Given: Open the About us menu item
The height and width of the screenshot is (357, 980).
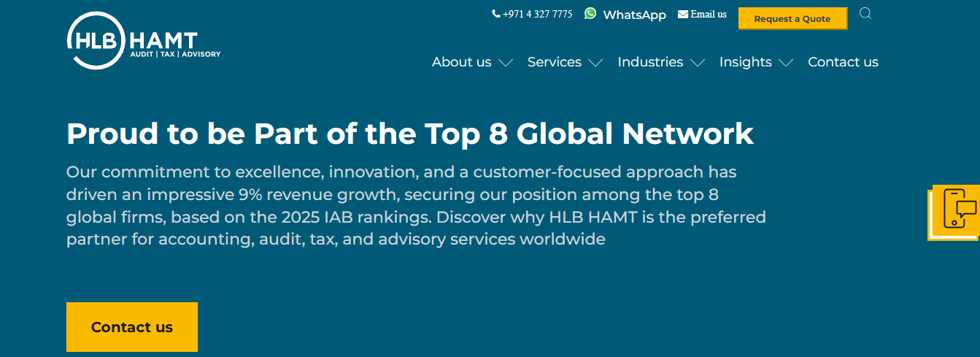Looking at the screenshot, I should pos(462,62).
